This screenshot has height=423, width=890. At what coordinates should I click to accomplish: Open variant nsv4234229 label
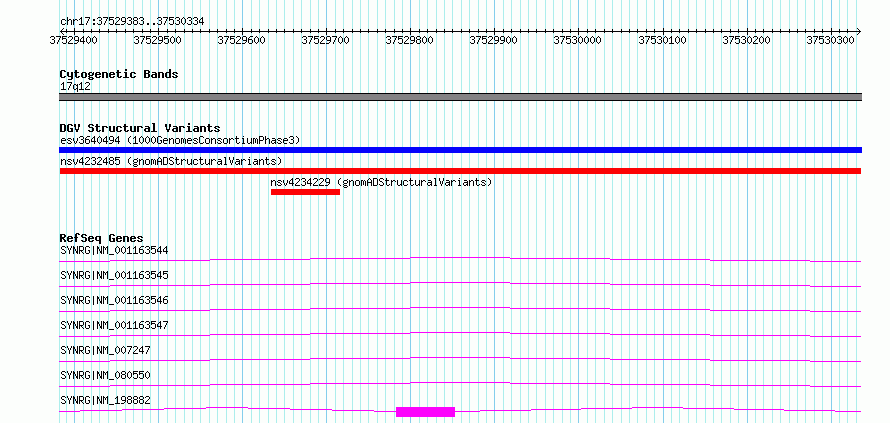(x=381, y=183)
